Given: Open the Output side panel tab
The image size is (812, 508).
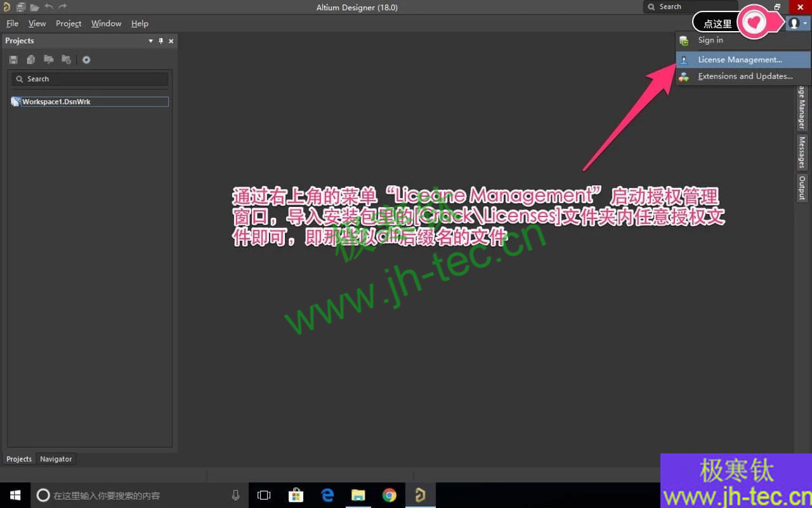Looking at the screenshot, I should pos(802,188).
